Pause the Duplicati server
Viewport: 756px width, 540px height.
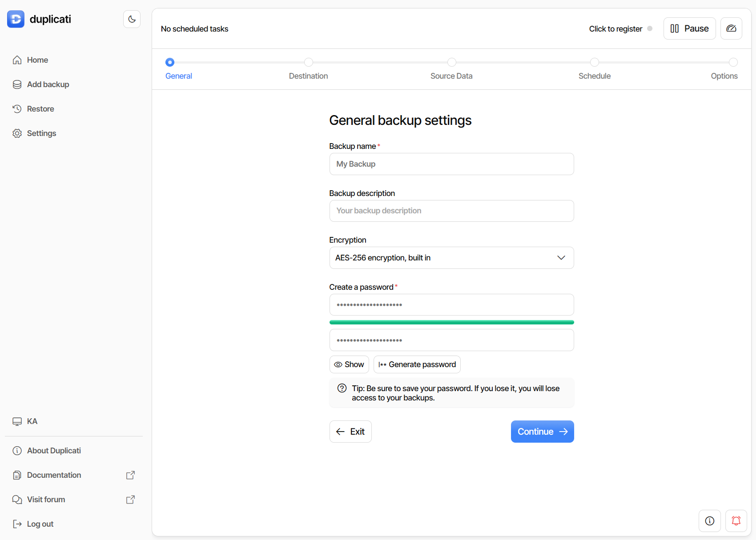pos(689,28)
